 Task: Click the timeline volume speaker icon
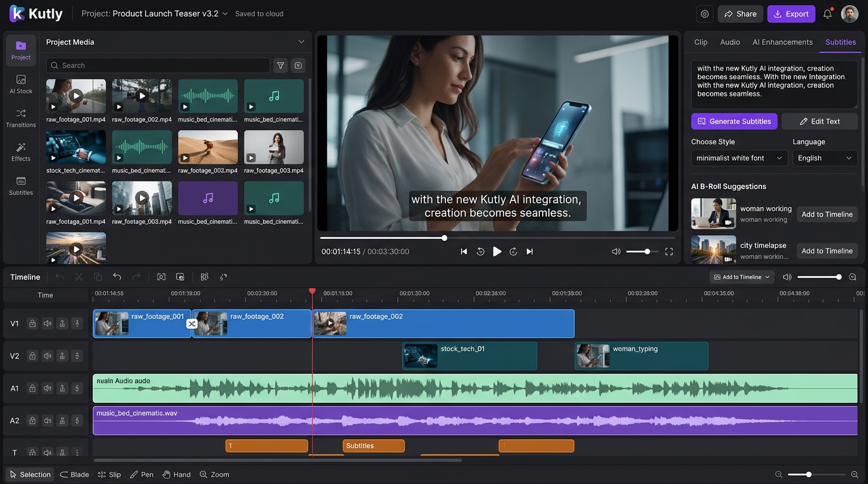click(x=787, y=277)
